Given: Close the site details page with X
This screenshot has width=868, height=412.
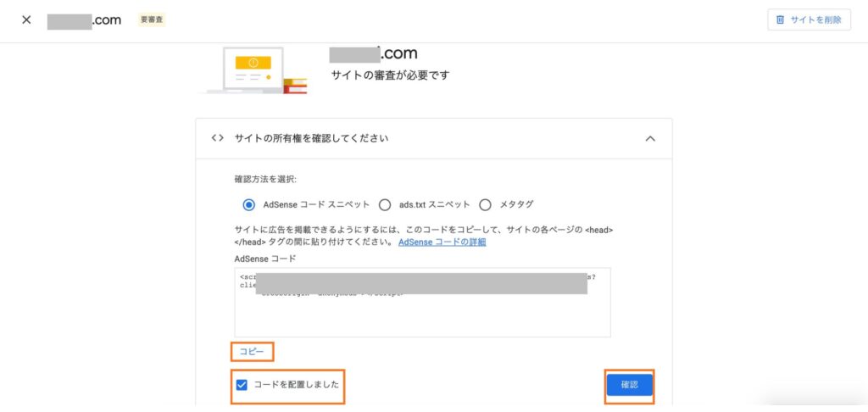Looking at the screenshot, I should click(26, 19).
